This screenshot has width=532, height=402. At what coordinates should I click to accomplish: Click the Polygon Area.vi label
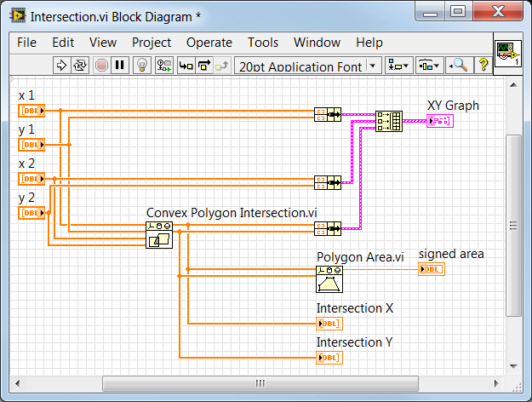coord(360,257)
